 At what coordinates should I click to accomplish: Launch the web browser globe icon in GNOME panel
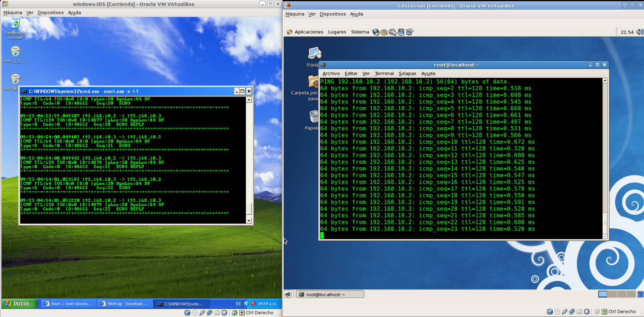(376, 32)
